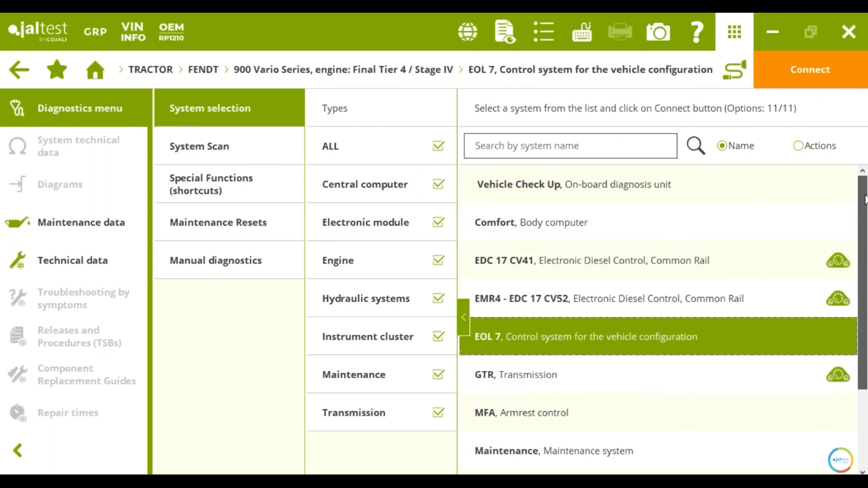Open the camera screenshot tool
868x488 pixels.
pyautogui.click(x=658, y=32)
